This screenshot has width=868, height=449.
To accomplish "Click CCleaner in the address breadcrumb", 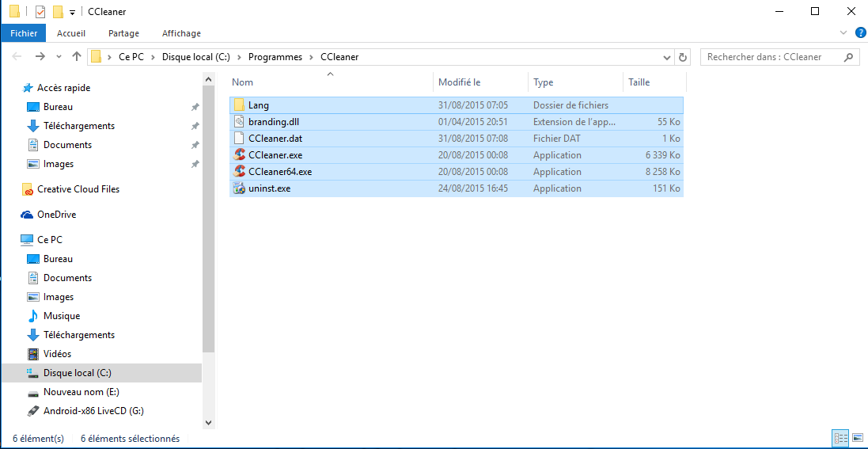I will click(339, 57).
